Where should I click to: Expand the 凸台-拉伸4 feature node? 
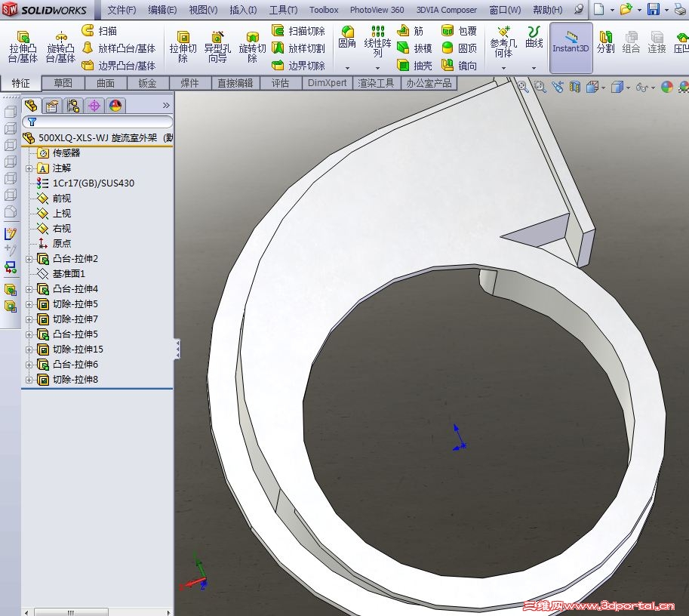coord(29,289)
